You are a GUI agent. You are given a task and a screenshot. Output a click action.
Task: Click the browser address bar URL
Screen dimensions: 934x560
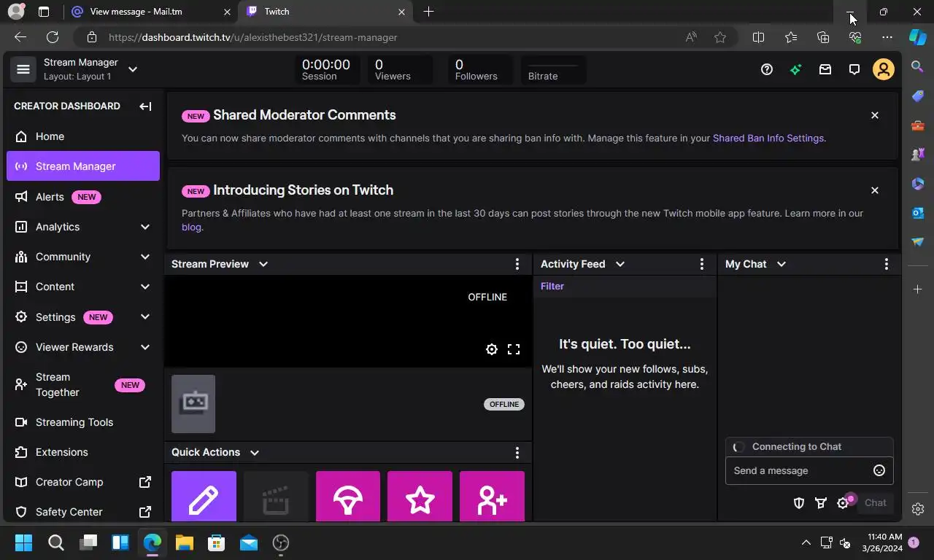(x=253, y=37)
